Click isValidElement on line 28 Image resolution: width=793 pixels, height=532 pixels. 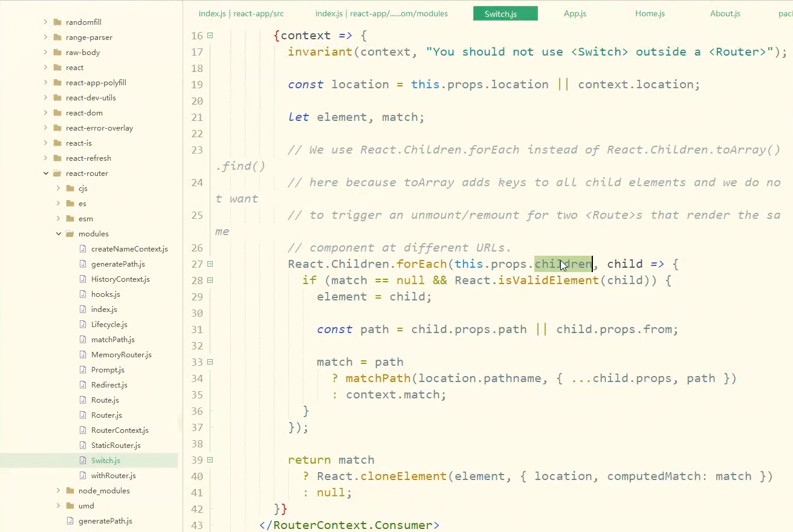pos(548,281)
